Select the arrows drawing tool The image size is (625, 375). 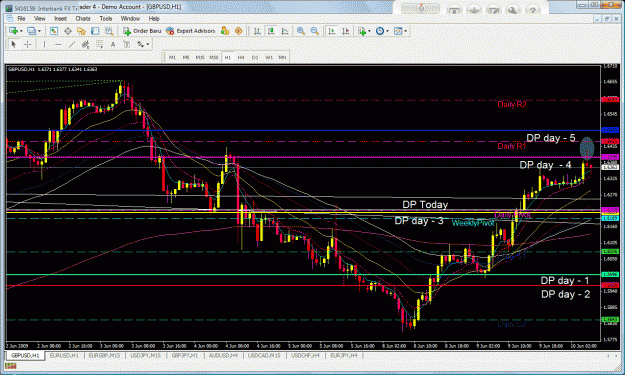click(140, 44)
